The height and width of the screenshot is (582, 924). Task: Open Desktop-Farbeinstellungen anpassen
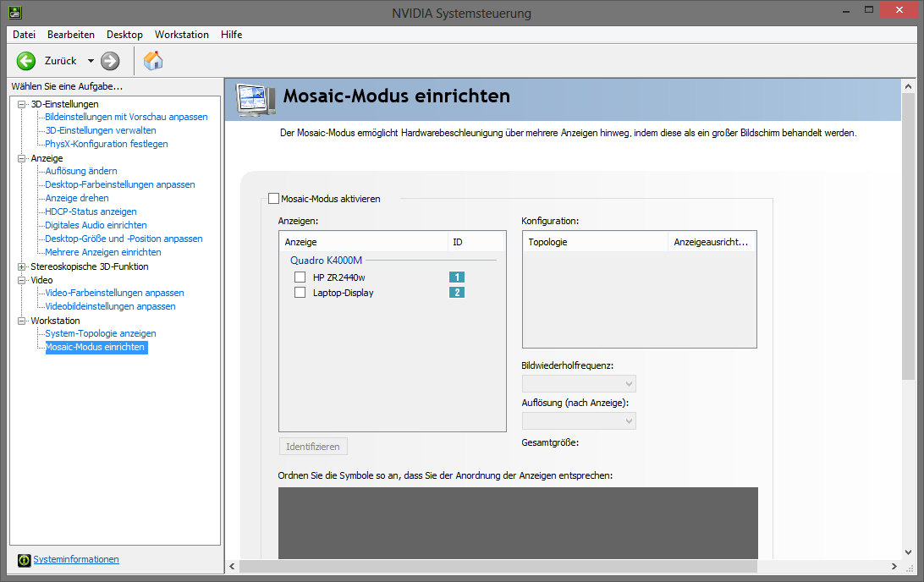pyautogui.click(x=119, y=184)
